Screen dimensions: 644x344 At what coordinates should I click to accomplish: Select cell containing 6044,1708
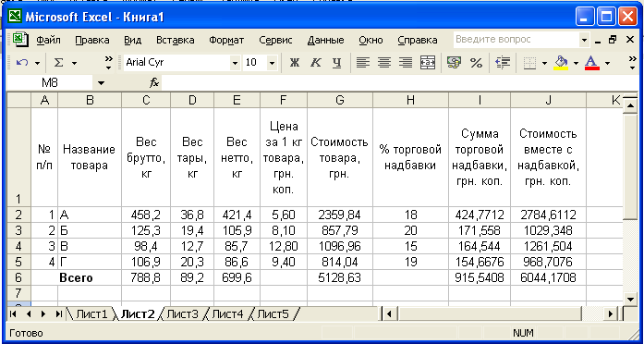tap(548, 277)
